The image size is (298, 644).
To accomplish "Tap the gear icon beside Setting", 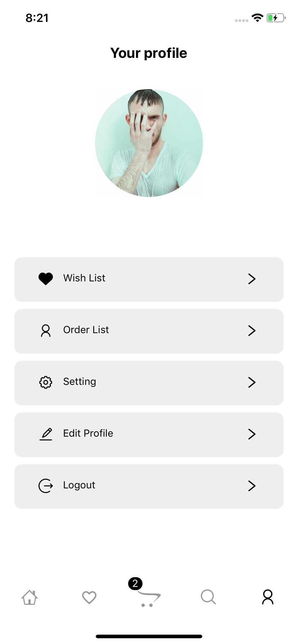I will 46,382.
